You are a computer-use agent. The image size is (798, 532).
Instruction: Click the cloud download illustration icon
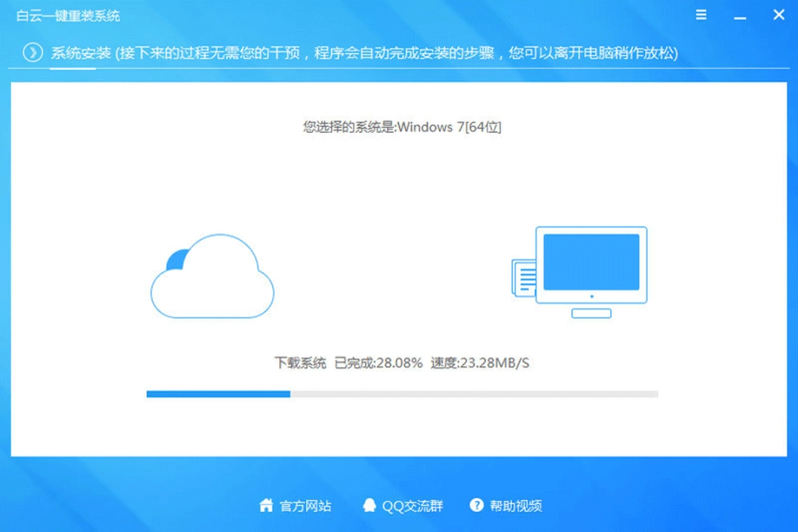212,277
